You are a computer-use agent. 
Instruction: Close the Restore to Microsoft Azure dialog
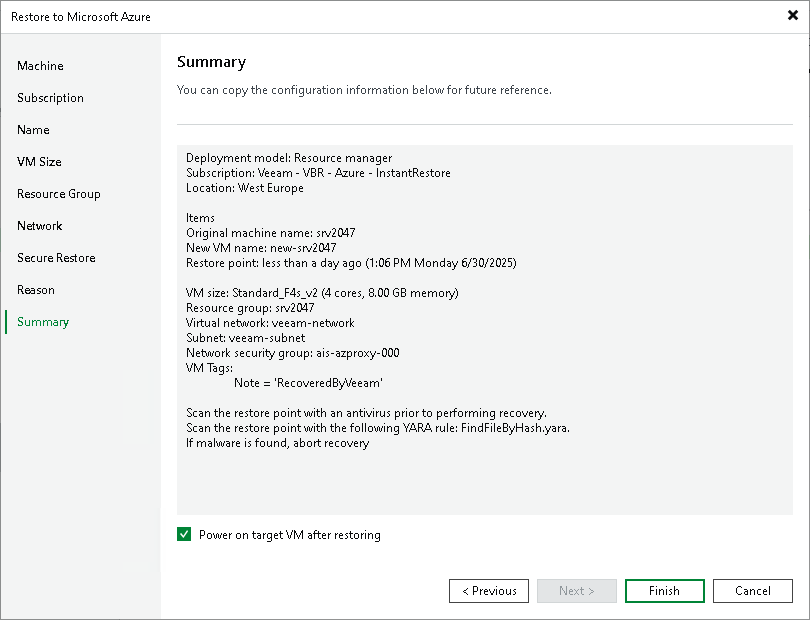(792, 16)
